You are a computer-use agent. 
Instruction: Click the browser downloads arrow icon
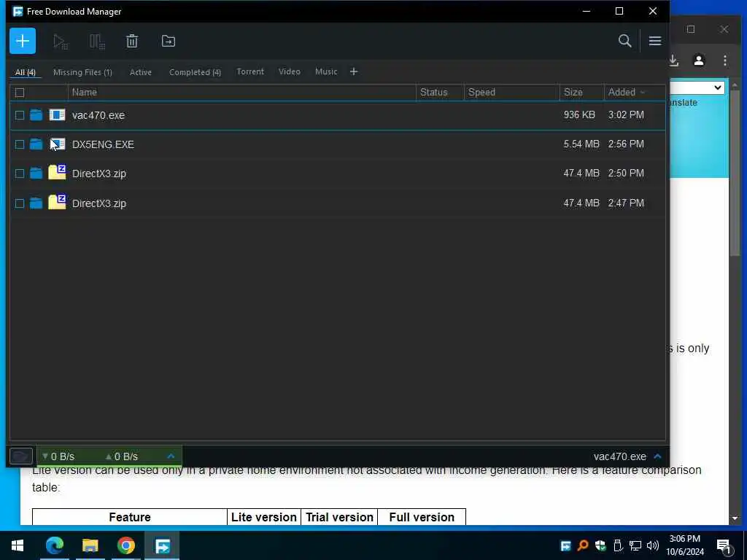(x=673, y=61)
